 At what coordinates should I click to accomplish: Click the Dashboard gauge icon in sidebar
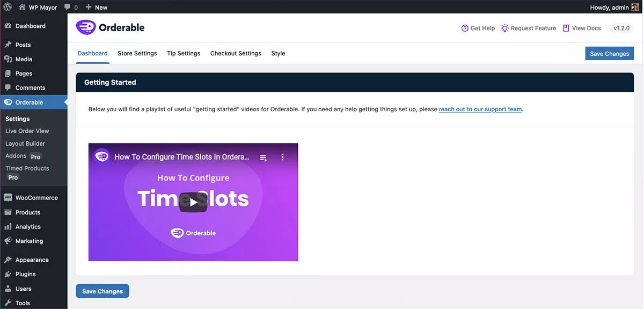8,26
